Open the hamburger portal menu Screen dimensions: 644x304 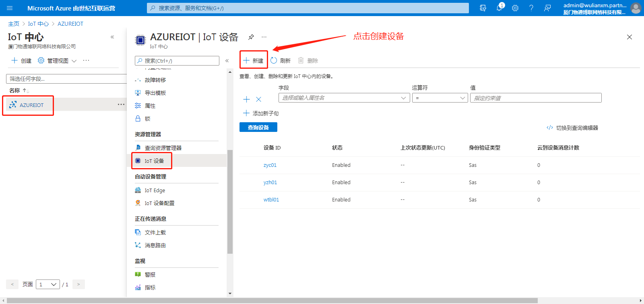pos(10,8)
